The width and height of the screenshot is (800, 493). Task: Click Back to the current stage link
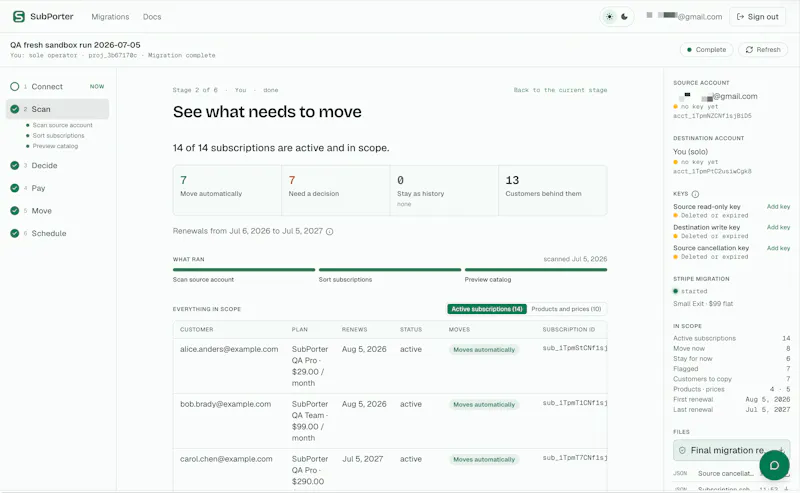click(x=560, y=90)
